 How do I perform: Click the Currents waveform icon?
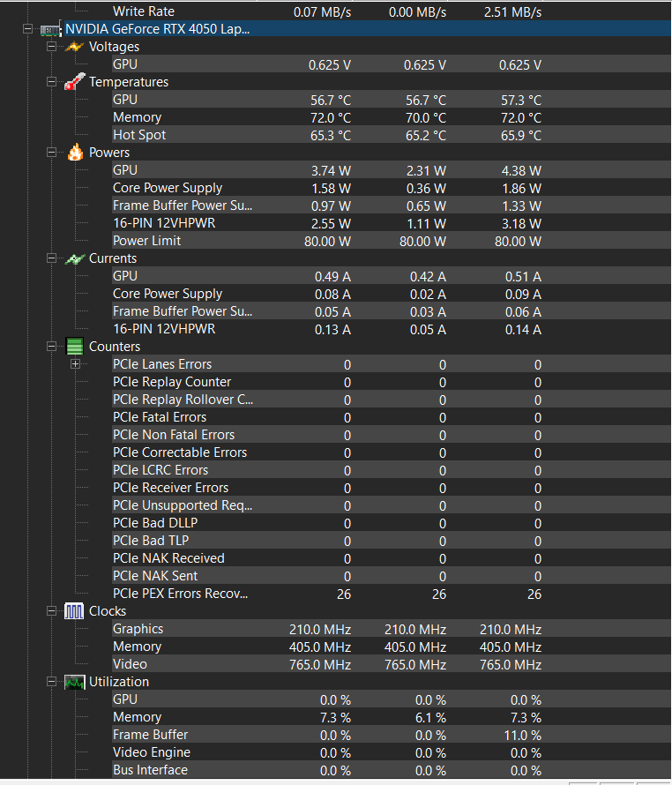tap(74, 258)
